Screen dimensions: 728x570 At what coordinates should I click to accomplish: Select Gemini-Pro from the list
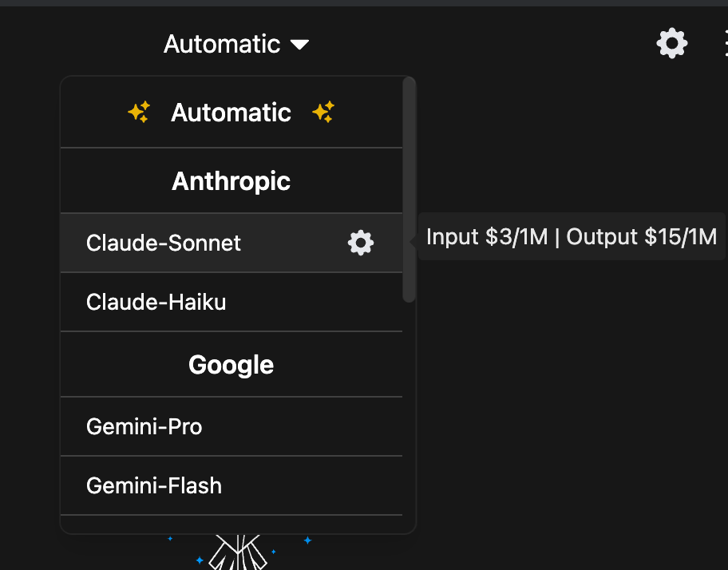click(x=231, y=426)
